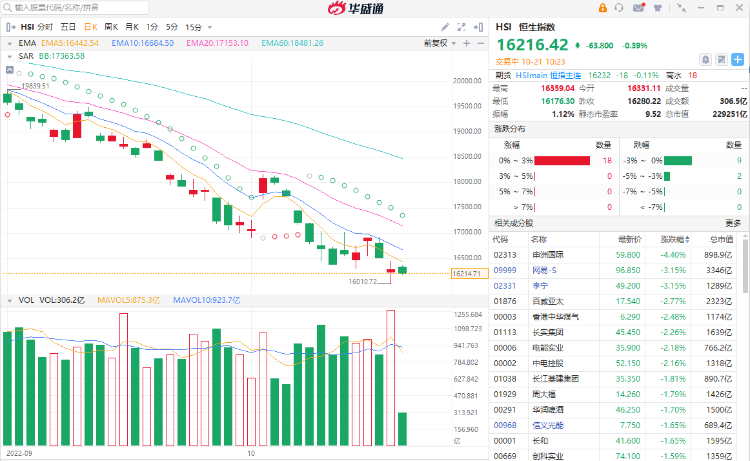Open the message mail icon
Screen dimensions: 750x461
click(639, 8)
